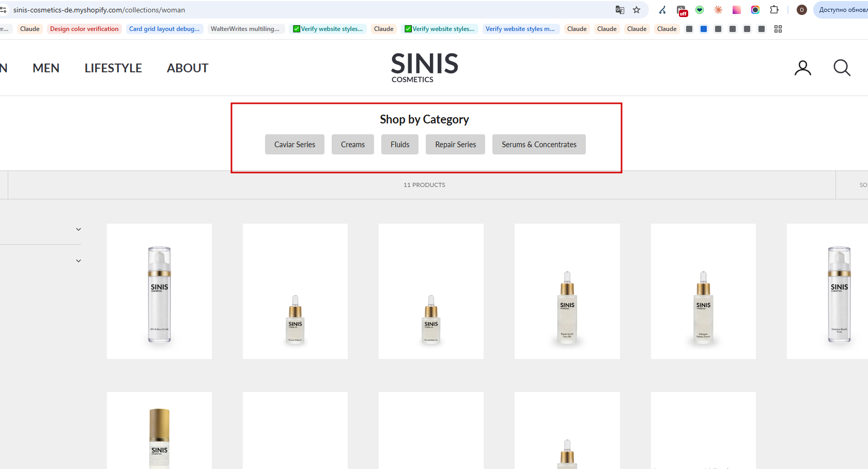Open the 'Design color verification' bookmark
The image size is (868, 469).
point(84,29)
